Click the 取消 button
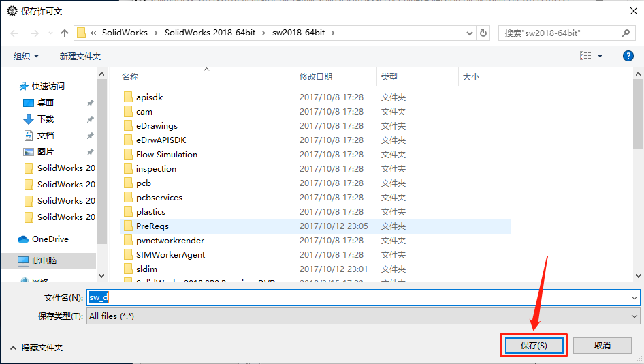Image resolution: width=644 pixels, height=364 pixels. (x=602, y=346)
